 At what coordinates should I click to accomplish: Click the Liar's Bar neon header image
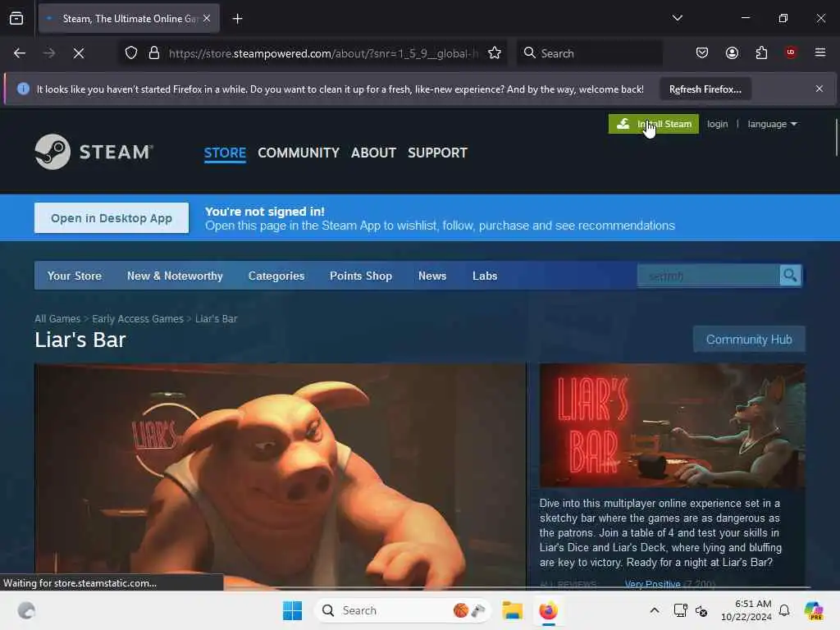click(672, 426)
